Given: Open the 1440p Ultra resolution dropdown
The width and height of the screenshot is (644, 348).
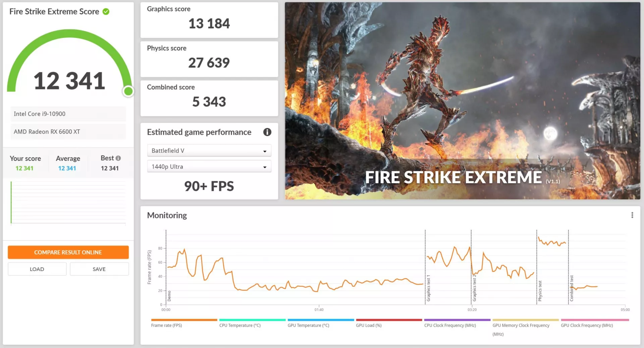Looking at the screenshot, I should 209,166.
